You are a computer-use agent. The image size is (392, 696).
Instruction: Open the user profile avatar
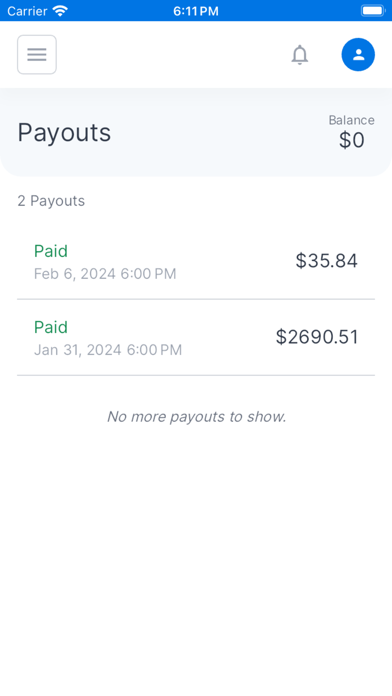point(358,55)
